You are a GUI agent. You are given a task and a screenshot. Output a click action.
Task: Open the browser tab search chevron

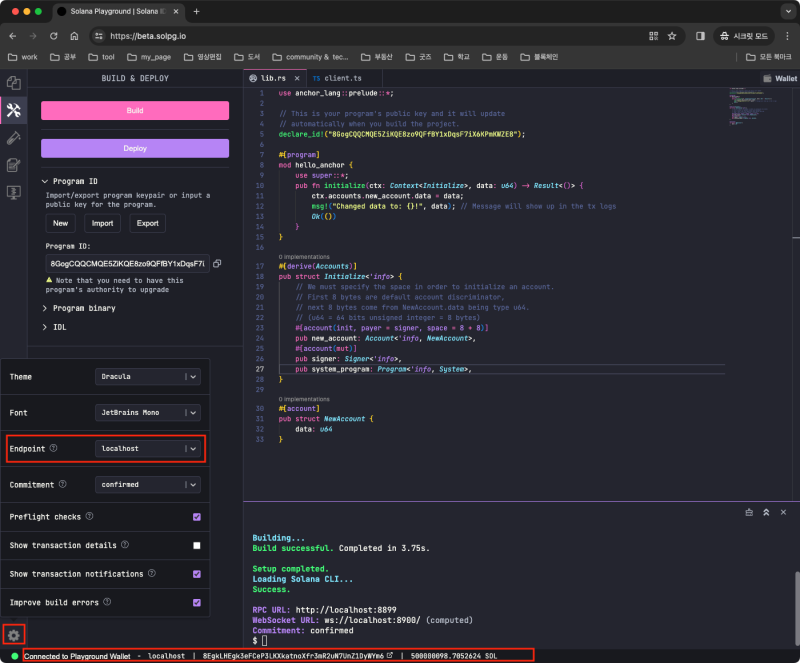pyautogui.click(x=788, y=11)
